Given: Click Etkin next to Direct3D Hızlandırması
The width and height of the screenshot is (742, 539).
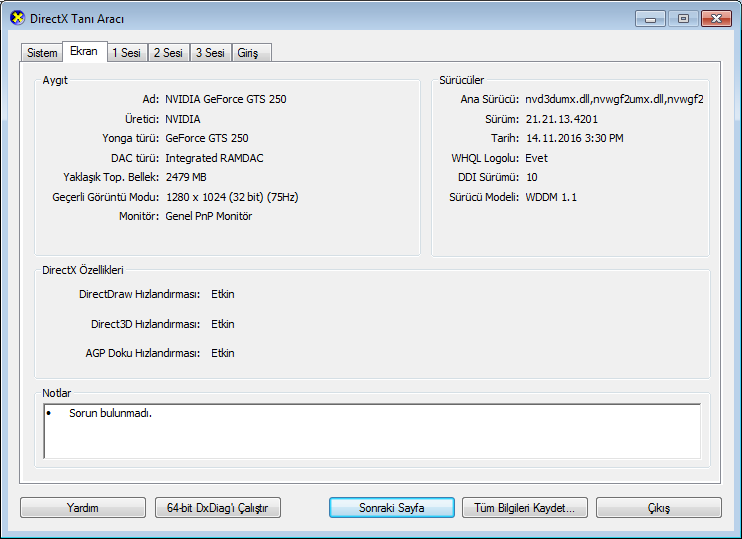Looking at the screenshot, I should tap(223, 324).
